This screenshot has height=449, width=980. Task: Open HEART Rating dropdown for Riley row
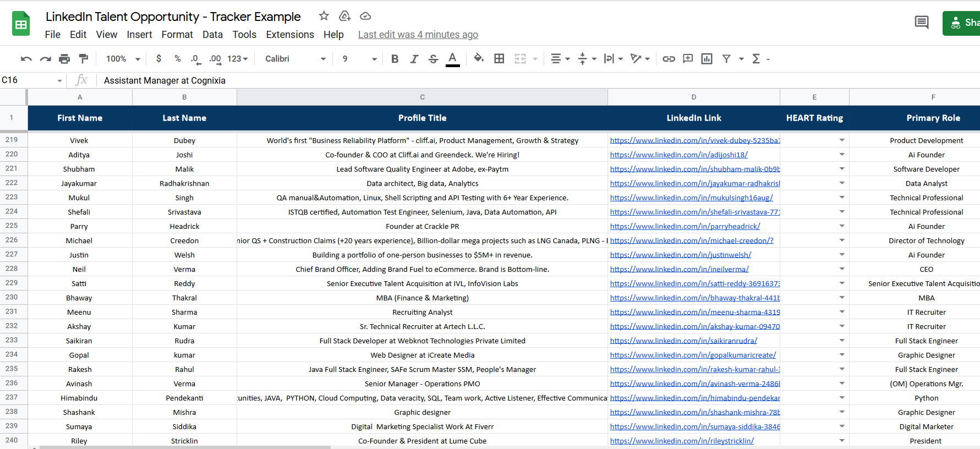842,441
